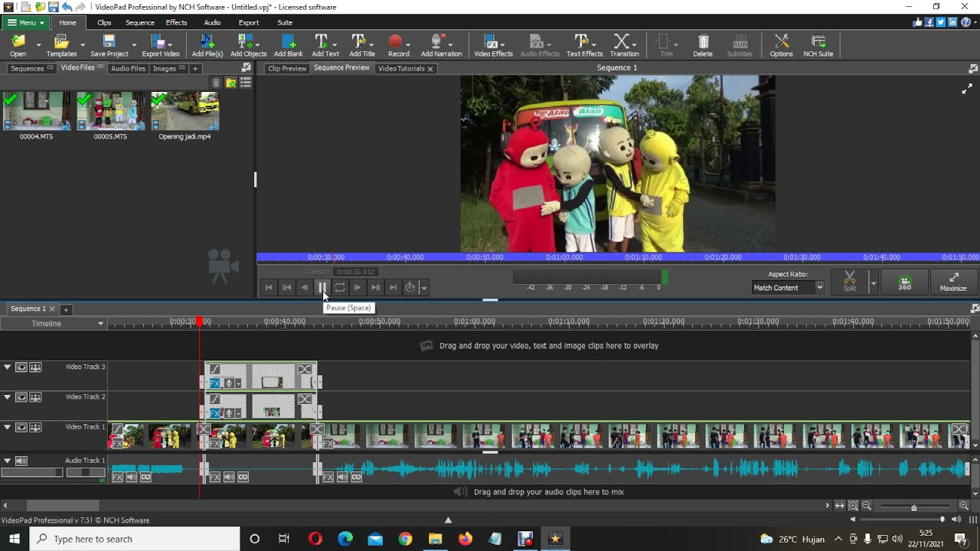
Task: Click the 360 video button
Action: tap(904, 282)
